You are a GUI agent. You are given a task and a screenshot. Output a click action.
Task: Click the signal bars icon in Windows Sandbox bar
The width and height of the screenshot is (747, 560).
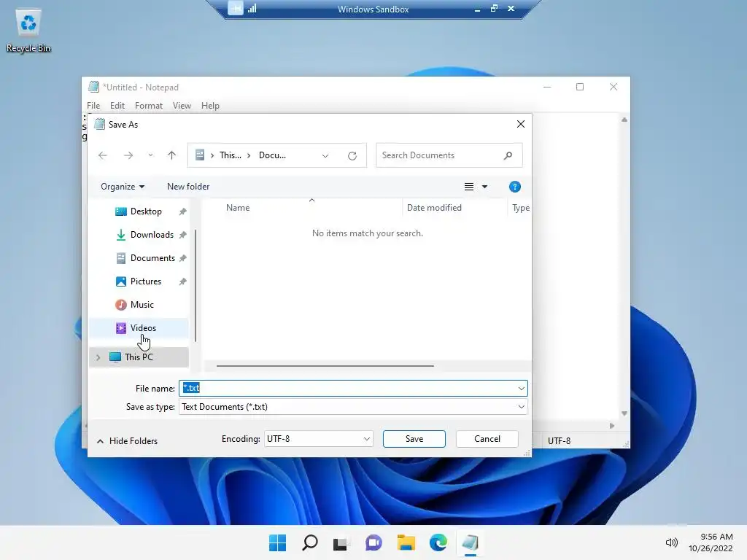coord(252,8)
